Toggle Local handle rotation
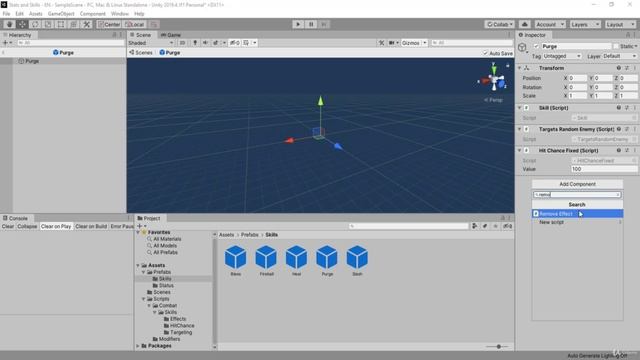Screen dimensions: 640x360 pos(135,24)
